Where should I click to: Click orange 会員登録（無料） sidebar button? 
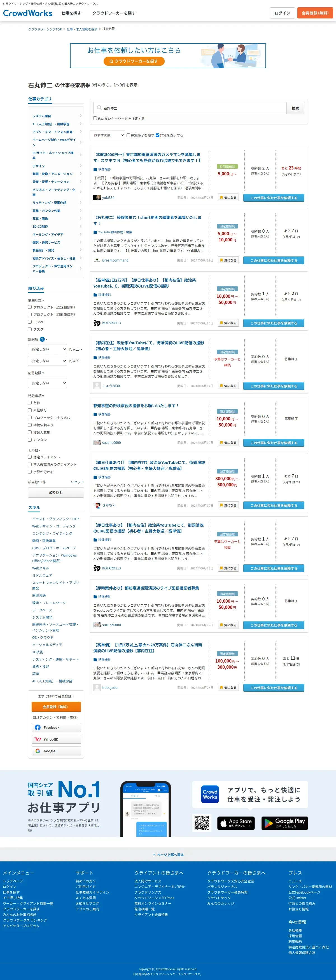point(56,706)
